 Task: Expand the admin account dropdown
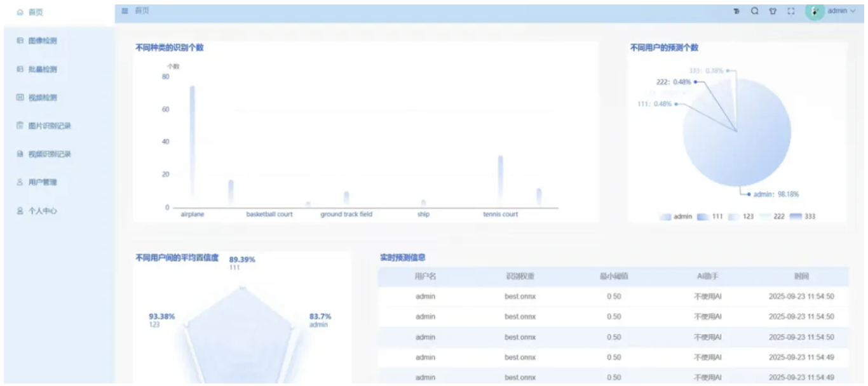pyautogui.click(x=841, y=11)
